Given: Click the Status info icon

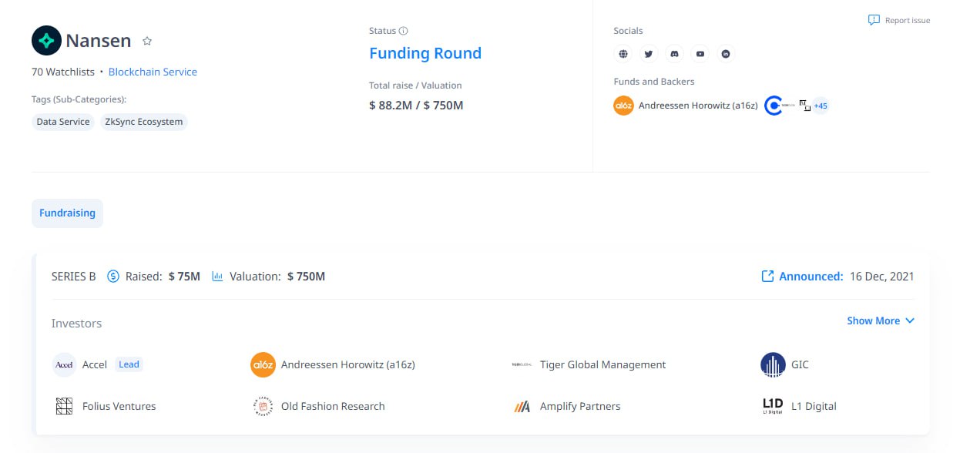Looking at the screenshot, I should (x=403, y=31).
